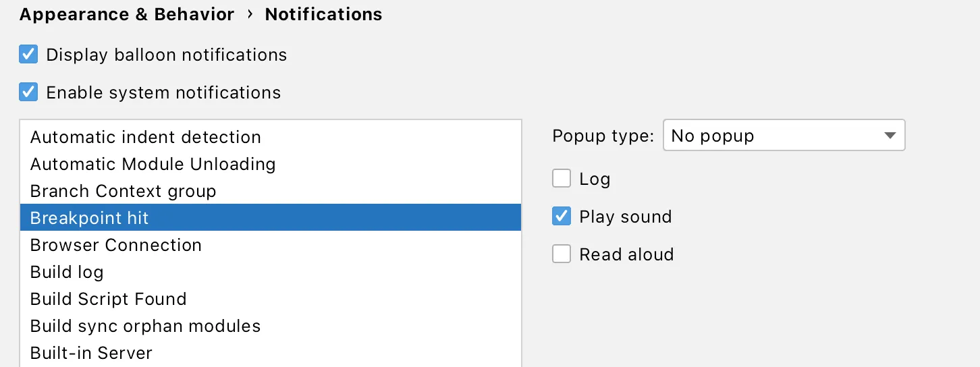Select Automatic Module Unloading entry

[153, 164]
